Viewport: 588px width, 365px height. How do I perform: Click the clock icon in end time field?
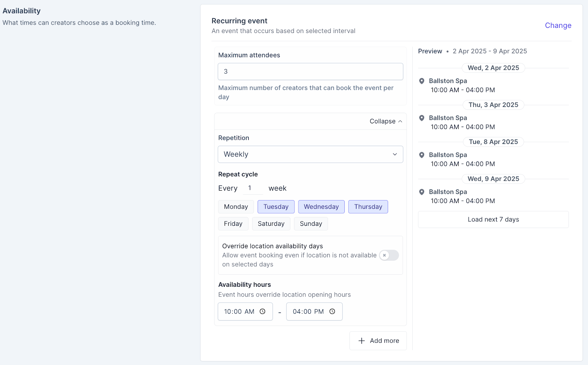332,311
